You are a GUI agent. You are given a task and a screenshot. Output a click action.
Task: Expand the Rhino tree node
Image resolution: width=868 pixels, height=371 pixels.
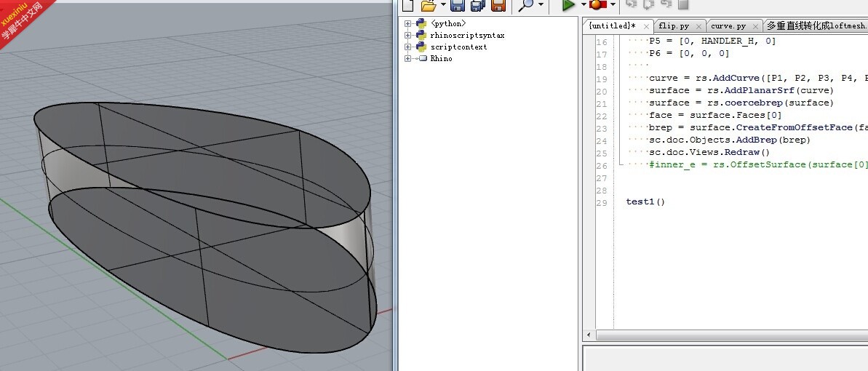tap(408, 58)
